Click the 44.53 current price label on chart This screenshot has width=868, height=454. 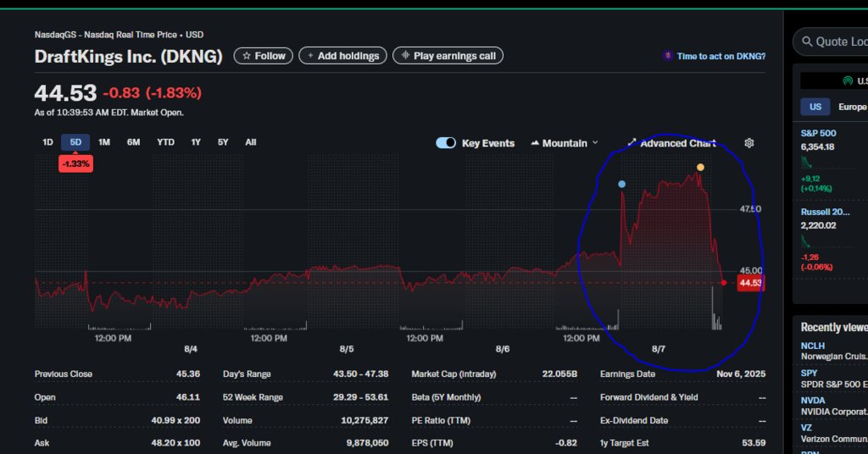click(x=751, y=283)
